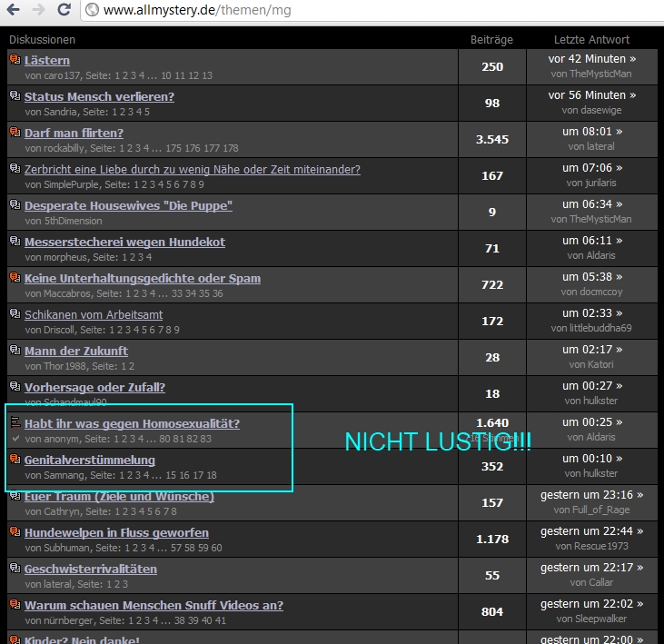Click username 'von Full_of_Rage'
The width and height of the screenshot is (664, 644).
click(x=591, y=510)
